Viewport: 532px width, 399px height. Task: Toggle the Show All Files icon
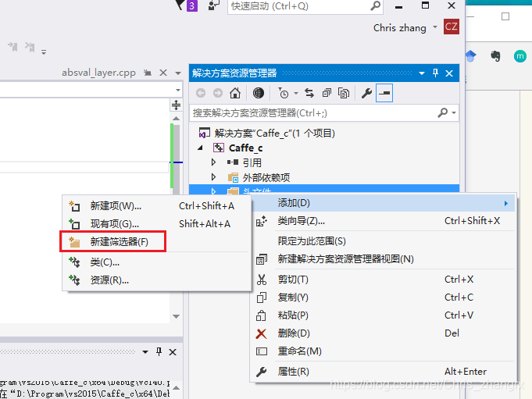tap(344, 93)
